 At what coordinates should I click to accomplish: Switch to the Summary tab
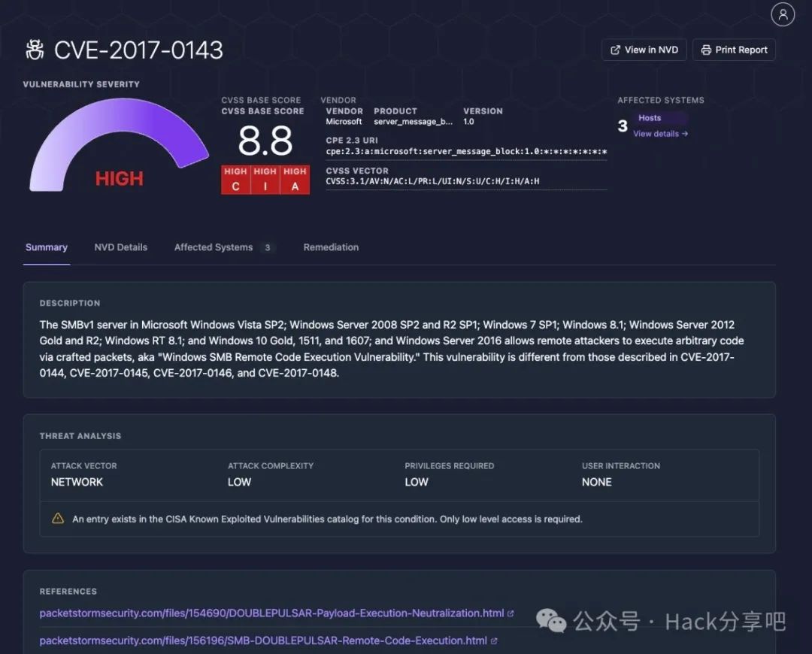click(x=47, y=247)
